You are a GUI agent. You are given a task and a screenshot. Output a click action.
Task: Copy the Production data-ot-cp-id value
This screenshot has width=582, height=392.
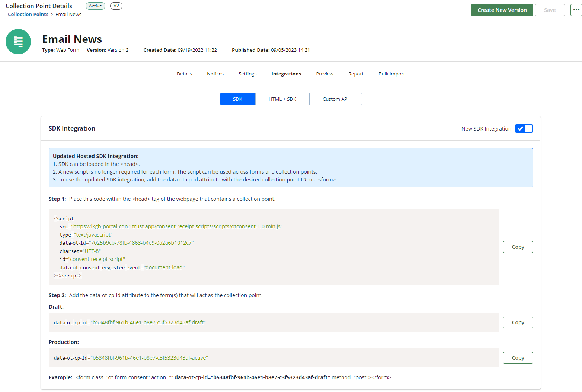pyautogui.click(x=518, y=357)
